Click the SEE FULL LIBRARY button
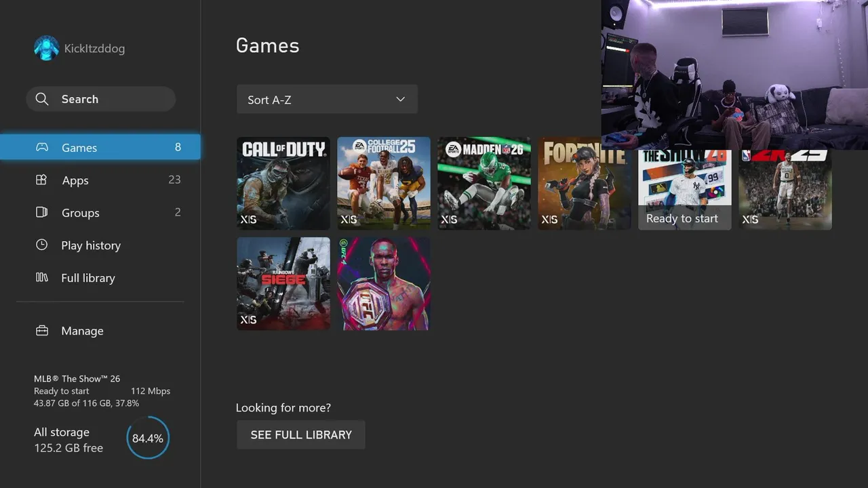 (x=301, y=434)
